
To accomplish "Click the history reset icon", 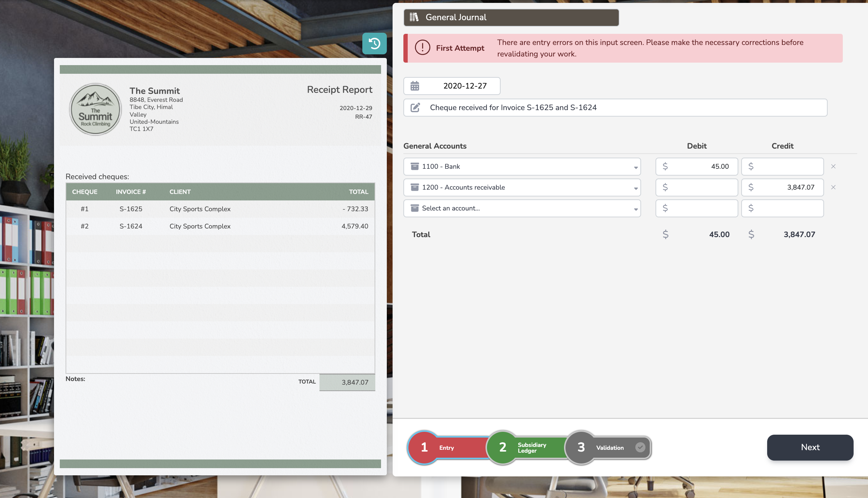I will pyautogui.click(x=374, y=44).
